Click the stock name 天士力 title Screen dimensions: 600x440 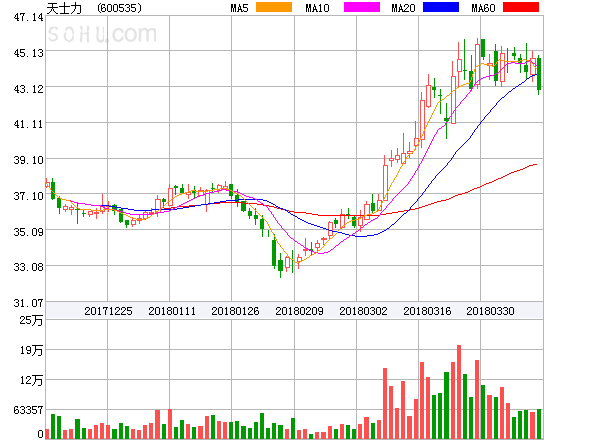tap(64, 8)
